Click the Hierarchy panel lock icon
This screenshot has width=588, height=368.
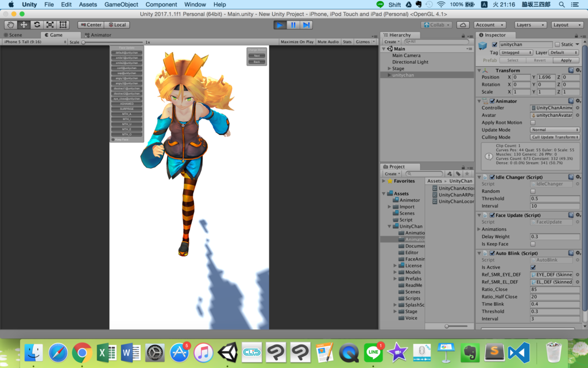pos(463,36)
